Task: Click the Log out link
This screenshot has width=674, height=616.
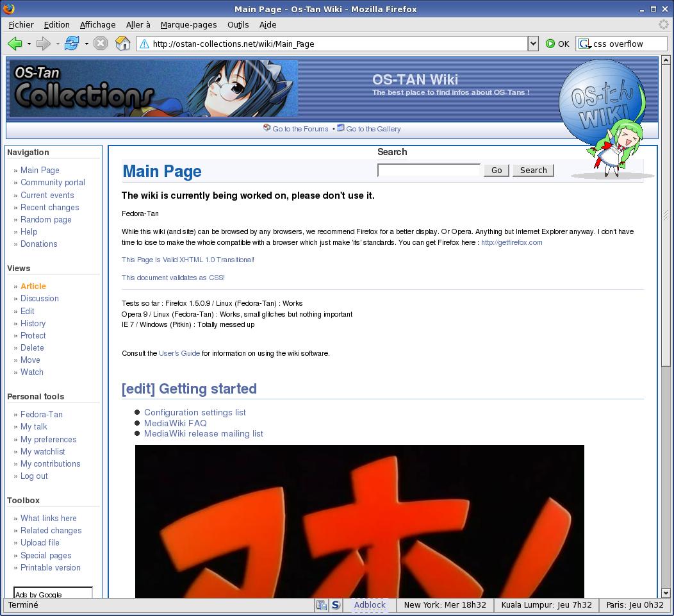Action: 34,476
